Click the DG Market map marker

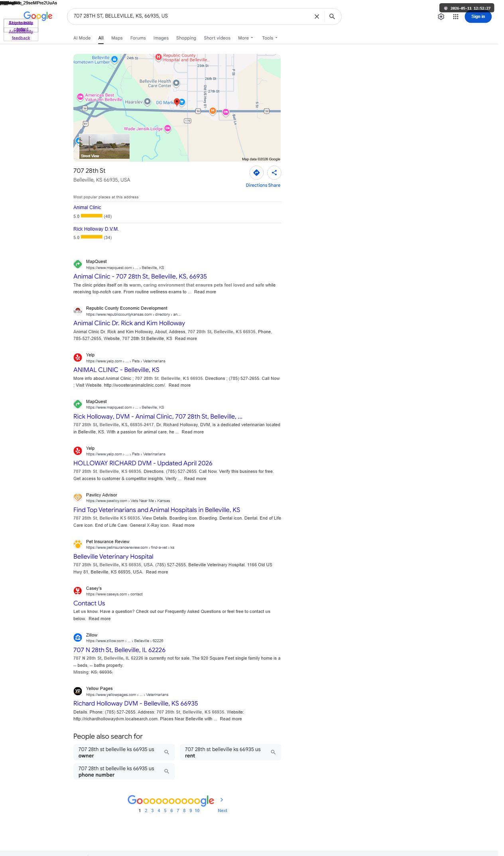[x=182, y=102]
